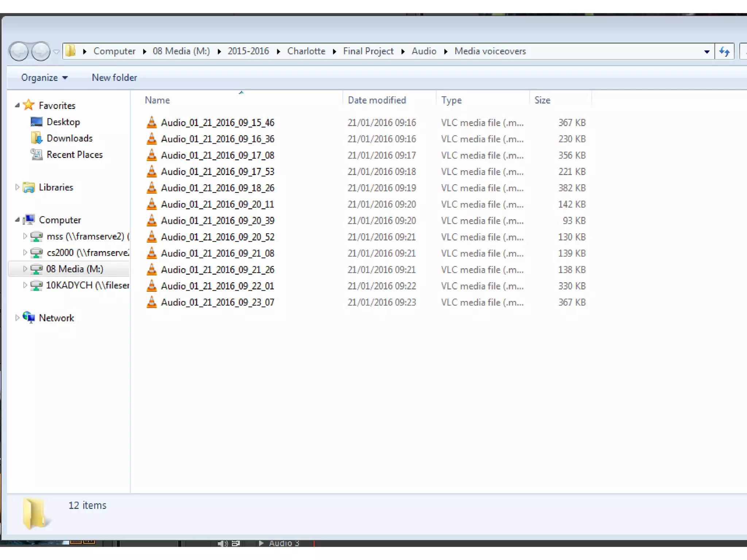The width and height of the screenshot is (747, 560).
Task: Select the Network icon in navigation pane
Action: coord(29,318)
